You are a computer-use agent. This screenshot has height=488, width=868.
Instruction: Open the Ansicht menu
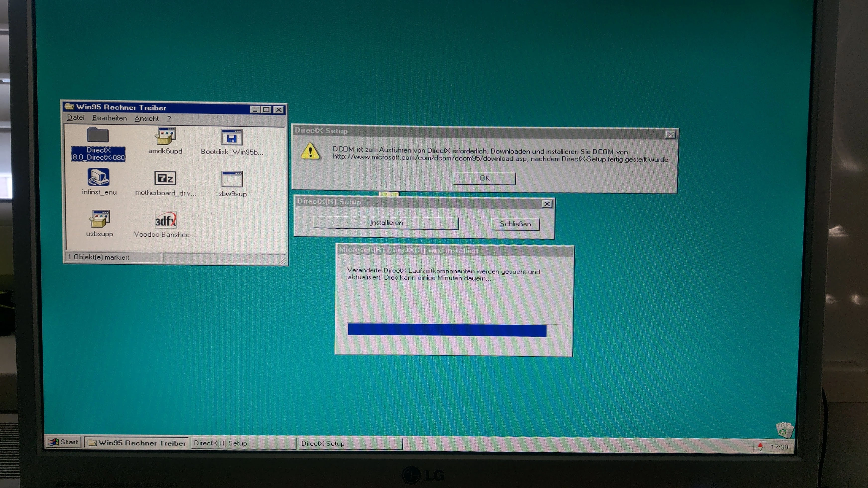click(x=147, y=118)
